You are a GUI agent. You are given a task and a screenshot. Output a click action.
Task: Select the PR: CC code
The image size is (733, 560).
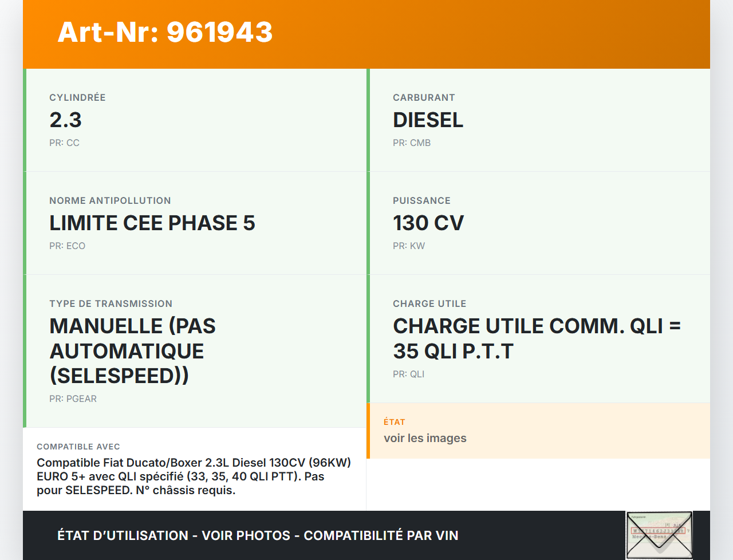(64, 143)
